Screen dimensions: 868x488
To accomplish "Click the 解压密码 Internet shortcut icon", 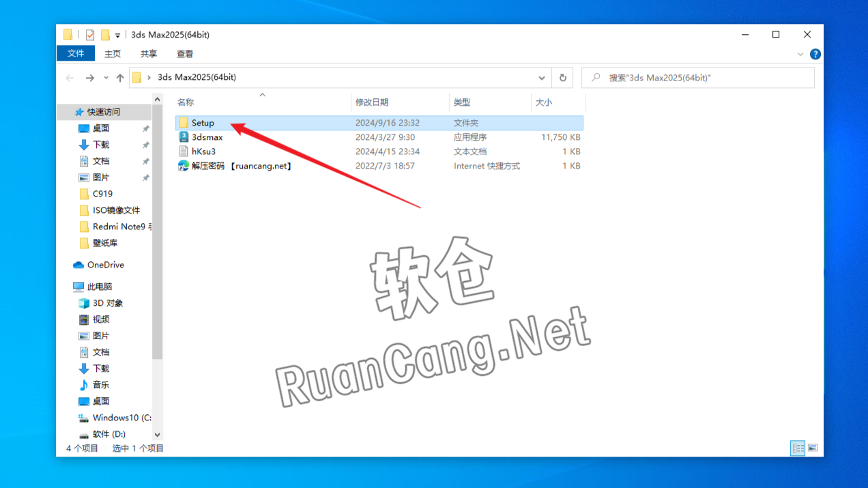I will 184,166.
